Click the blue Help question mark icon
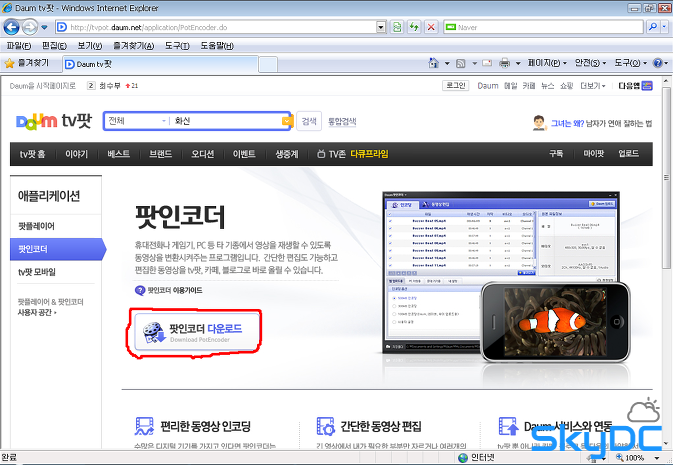The width and height of the screenshot is (673, 465). (658, 63)
